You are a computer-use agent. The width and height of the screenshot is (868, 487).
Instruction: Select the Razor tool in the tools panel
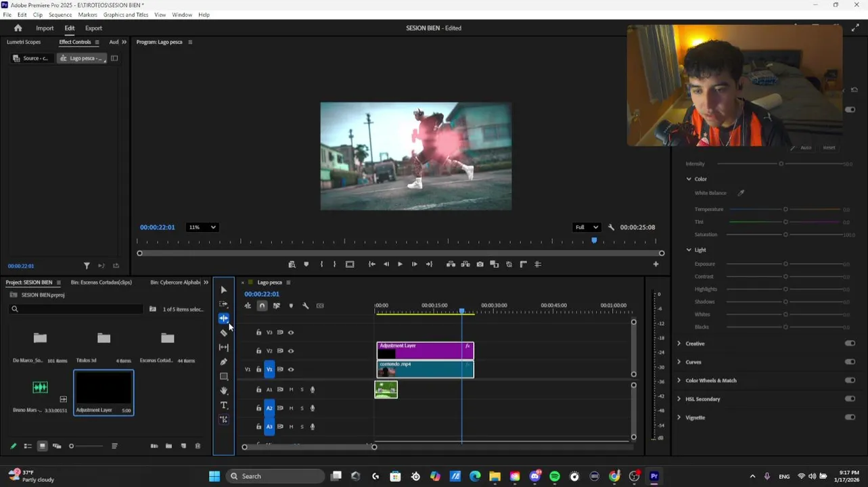(224, 333)
